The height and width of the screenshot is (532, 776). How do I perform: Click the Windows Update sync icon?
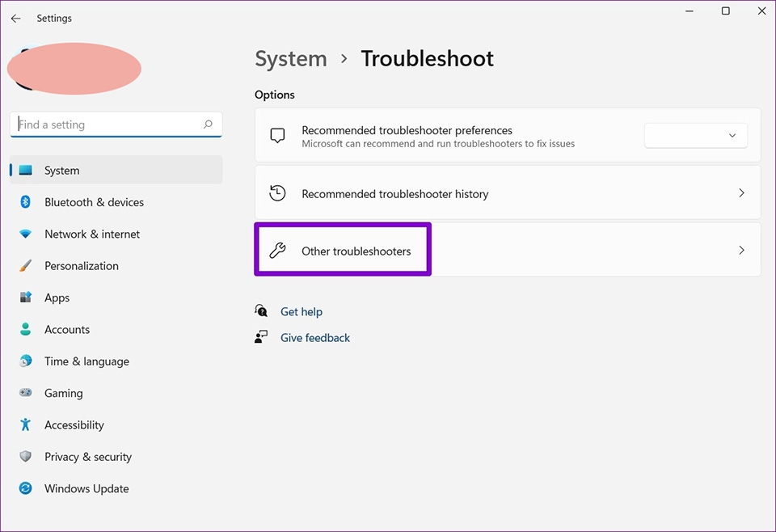tap(25, 488)
